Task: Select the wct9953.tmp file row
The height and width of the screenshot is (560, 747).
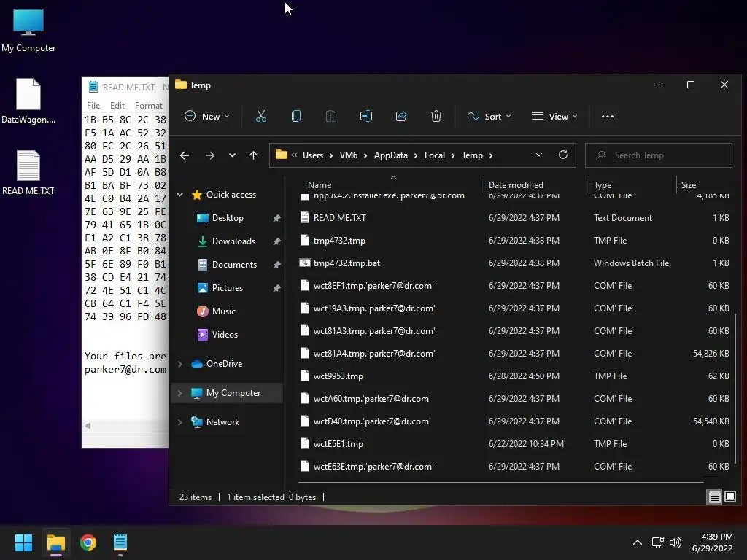Action: [514, 376]
